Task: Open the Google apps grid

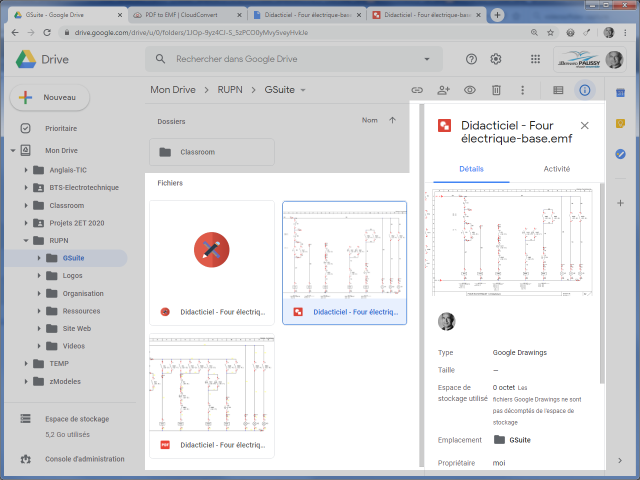Action: coord(535,59)
